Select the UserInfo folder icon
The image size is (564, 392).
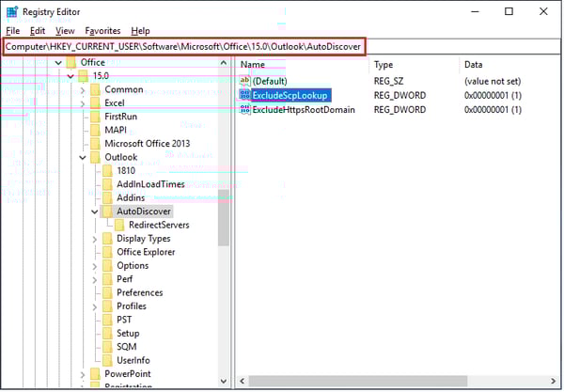pyautogui.click(x=107, y=361)
